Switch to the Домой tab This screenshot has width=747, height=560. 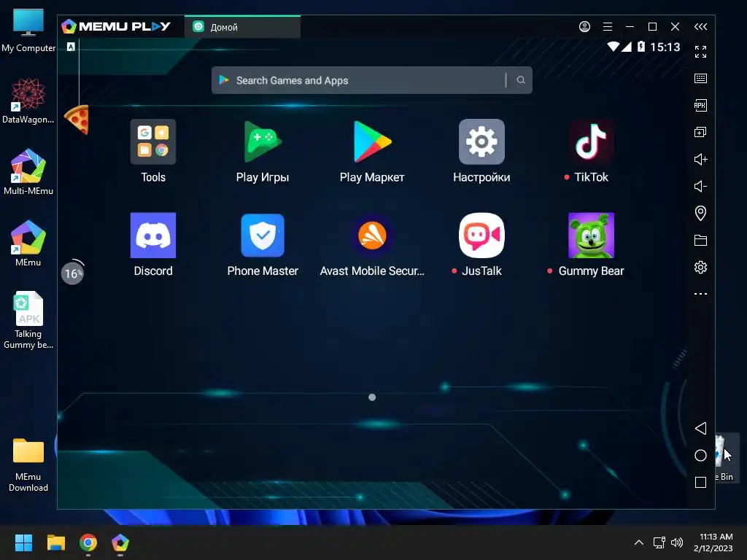[242, 27]
